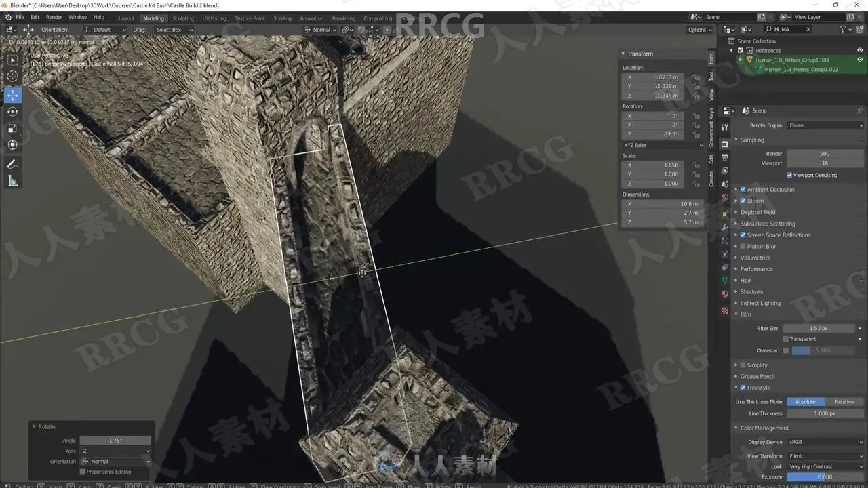Adjust the Exposure slider
Image resolution: width=868 pixels, height=488 pixels.
tap(825, 477)
